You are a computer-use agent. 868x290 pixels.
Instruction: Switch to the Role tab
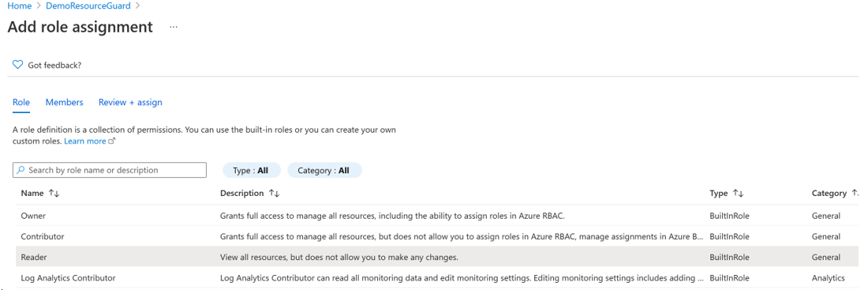[x=21, y=103]
